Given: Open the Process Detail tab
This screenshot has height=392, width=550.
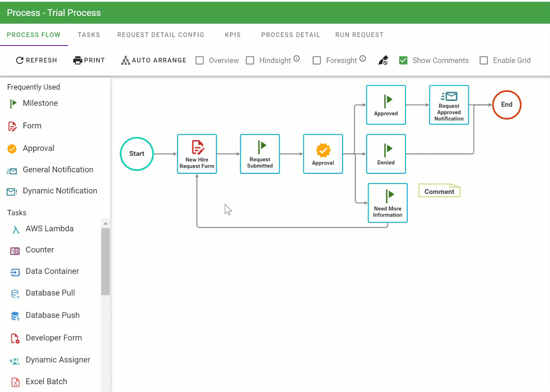Looking at the screenshot, I should pos(291,35).
